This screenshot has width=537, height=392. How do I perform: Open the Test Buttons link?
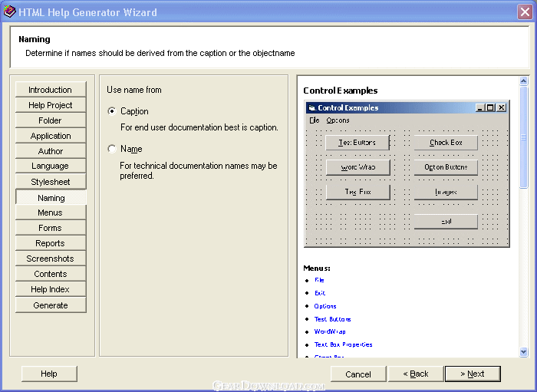[x=332, y=319]
